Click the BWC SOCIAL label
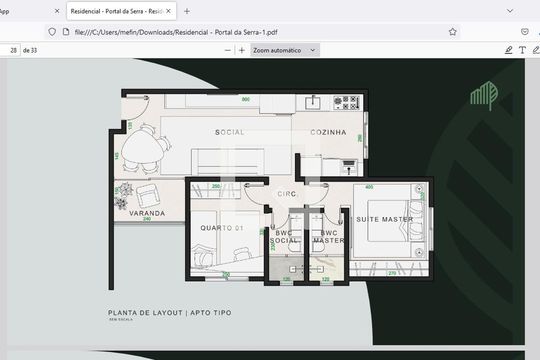The image size is (540, 360). [x=284, y=237]
